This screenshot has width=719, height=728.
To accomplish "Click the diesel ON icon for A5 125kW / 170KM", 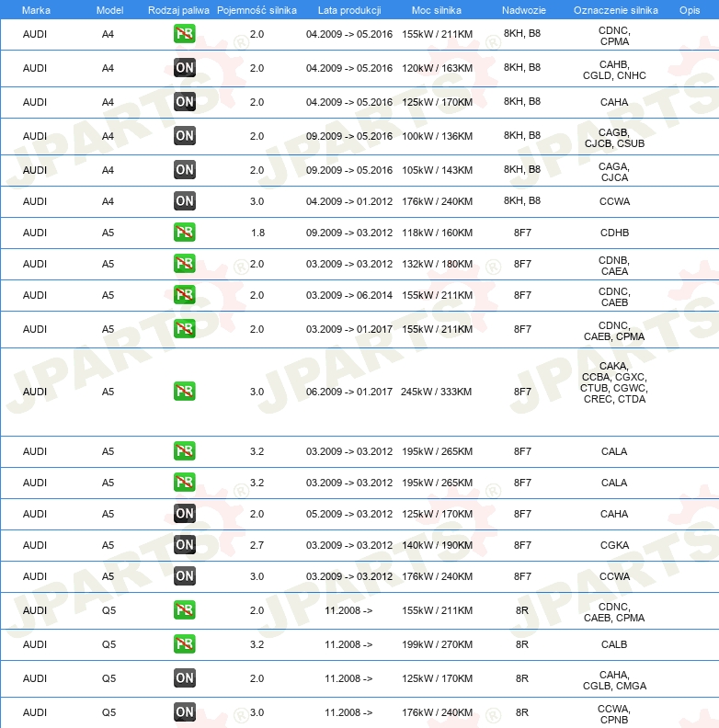I will pos(185,514).
